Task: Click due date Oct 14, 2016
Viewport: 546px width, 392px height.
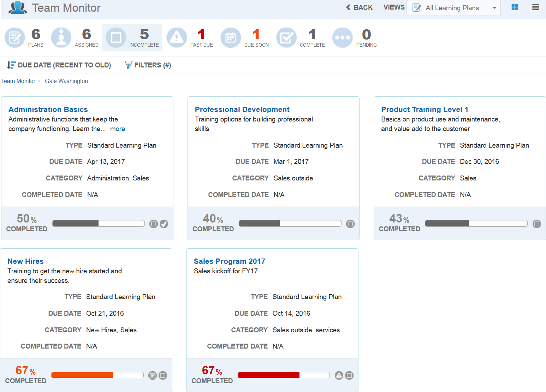Action: (291, 314)
